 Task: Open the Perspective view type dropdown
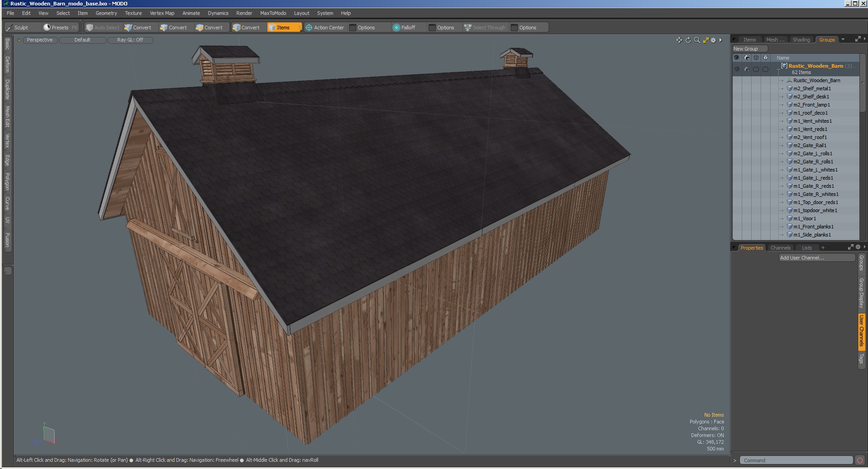tap(40, 40)
